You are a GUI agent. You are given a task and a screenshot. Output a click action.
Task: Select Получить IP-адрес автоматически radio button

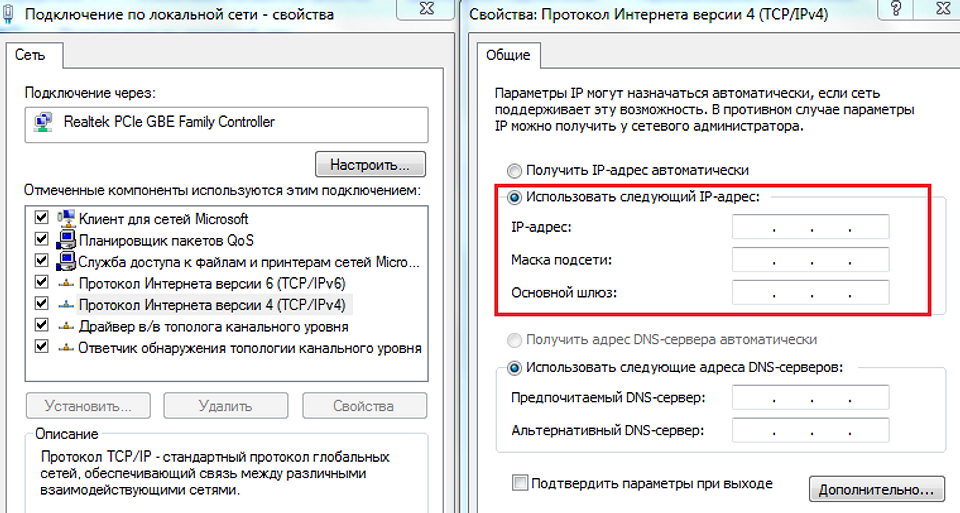(514, 170)
